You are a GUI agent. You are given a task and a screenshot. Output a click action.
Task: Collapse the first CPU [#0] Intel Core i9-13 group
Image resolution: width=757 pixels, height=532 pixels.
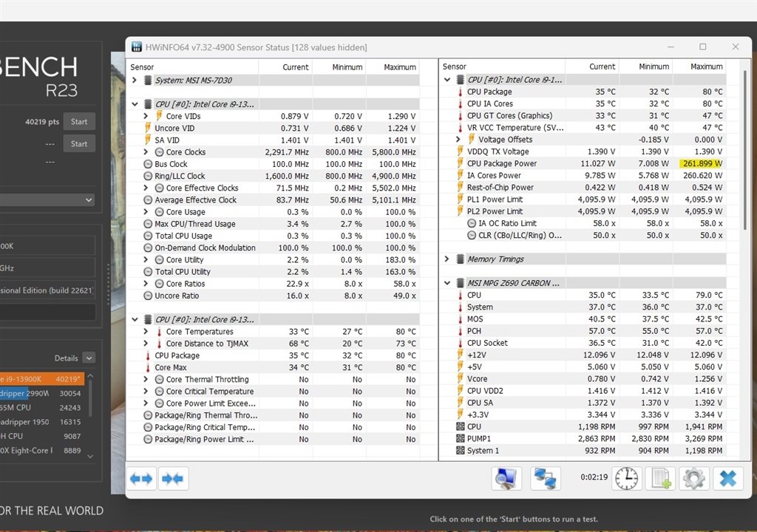point(135,103)
